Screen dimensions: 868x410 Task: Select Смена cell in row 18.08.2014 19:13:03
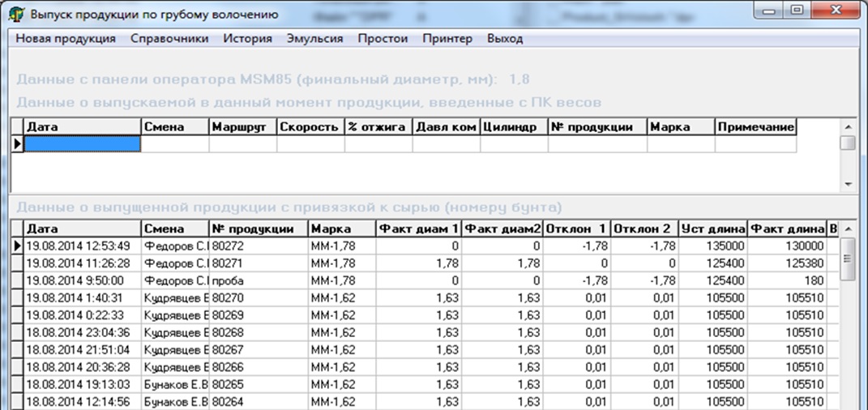[175, 385]
